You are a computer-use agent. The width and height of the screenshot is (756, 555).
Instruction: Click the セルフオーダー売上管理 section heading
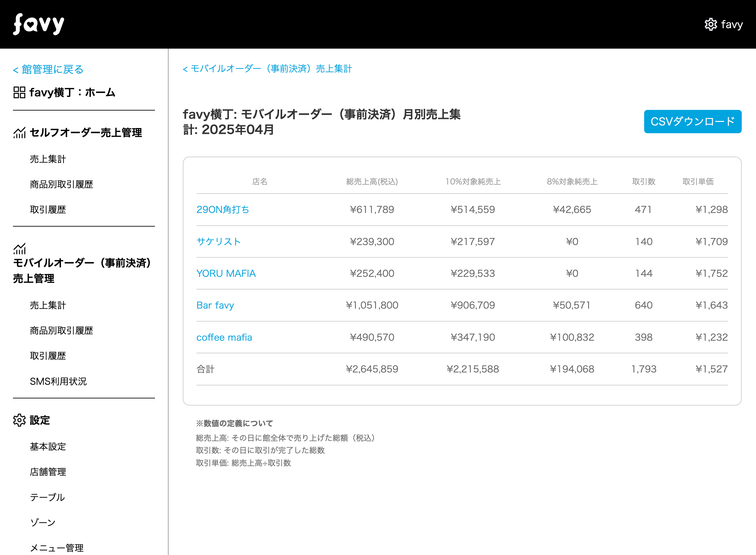(86, 133)
